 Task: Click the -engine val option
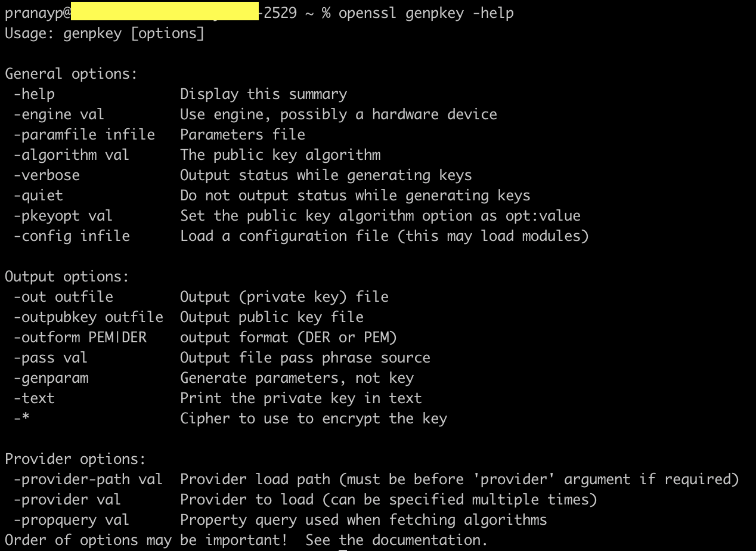(58, 114)
